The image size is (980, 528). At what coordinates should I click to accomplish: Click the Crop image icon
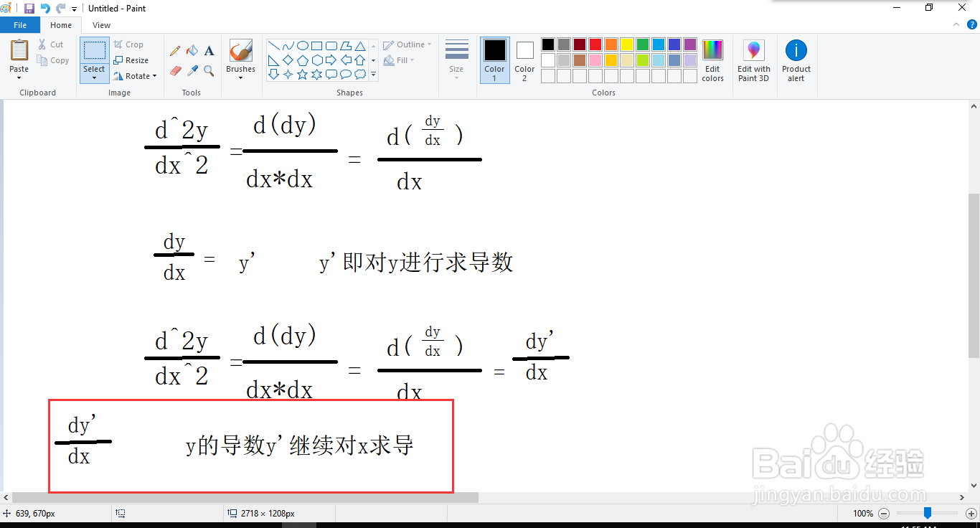[x=118, y=44]
